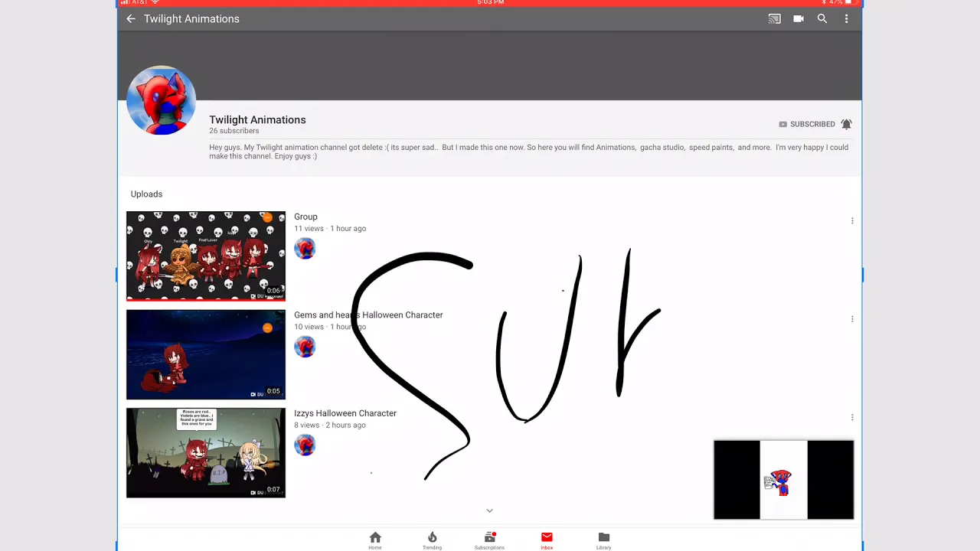The height and width of the screenshot is (551, 980).
Task: Switch to the Library tab
Action: pos(604,540)
